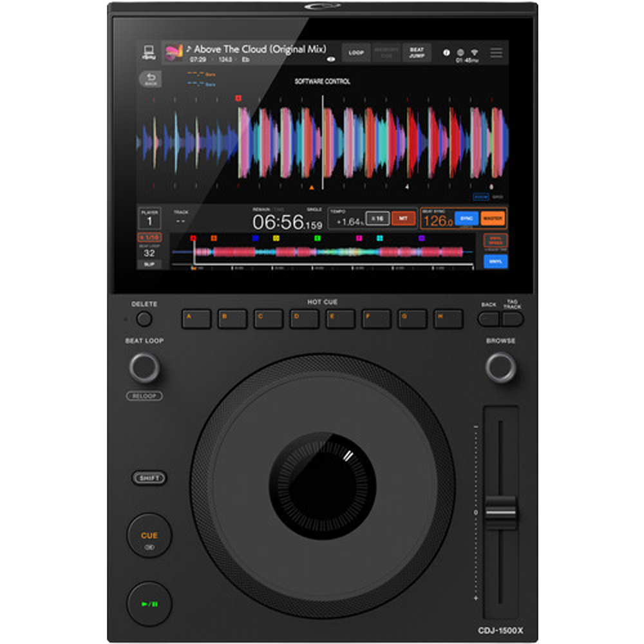
Task: Jump to purple cue marker on the overview waveform
Action: [x=421, y=238]
